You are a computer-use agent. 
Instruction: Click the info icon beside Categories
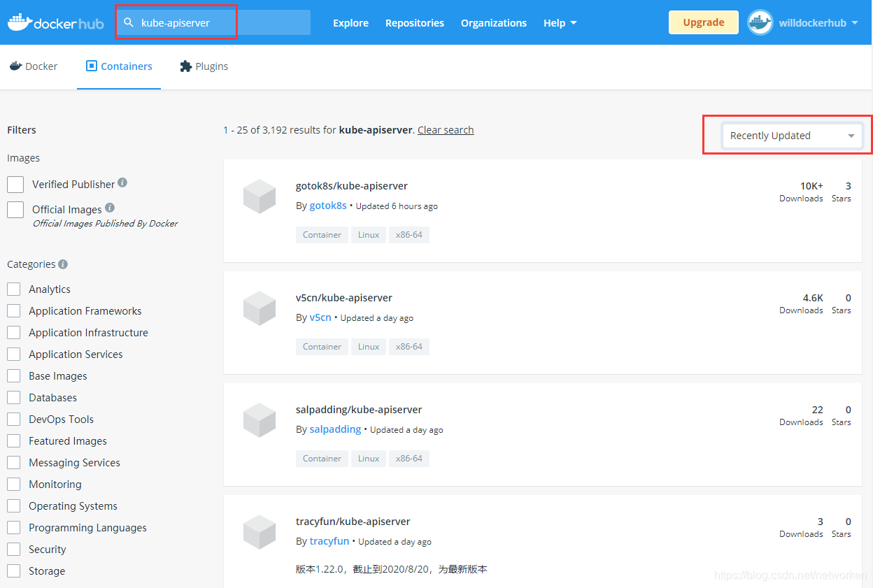coord(63,264)
